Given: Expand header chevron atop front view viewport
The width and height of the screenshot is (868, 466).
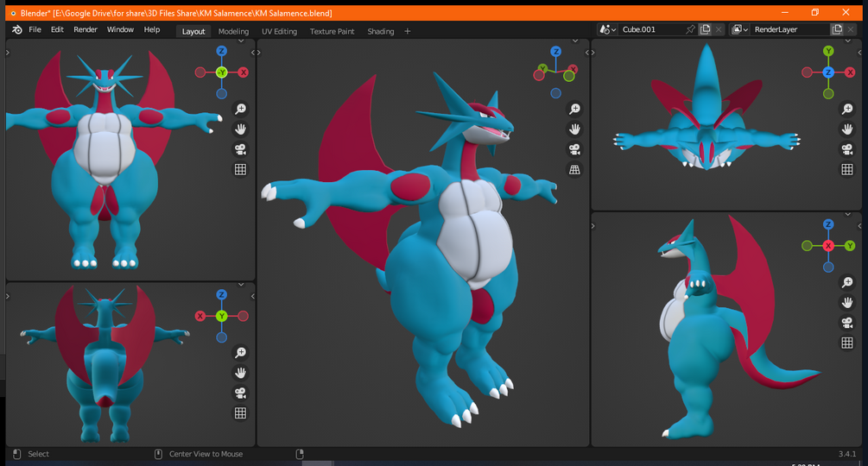Looking at the screenshot, I should coord(241,41).
